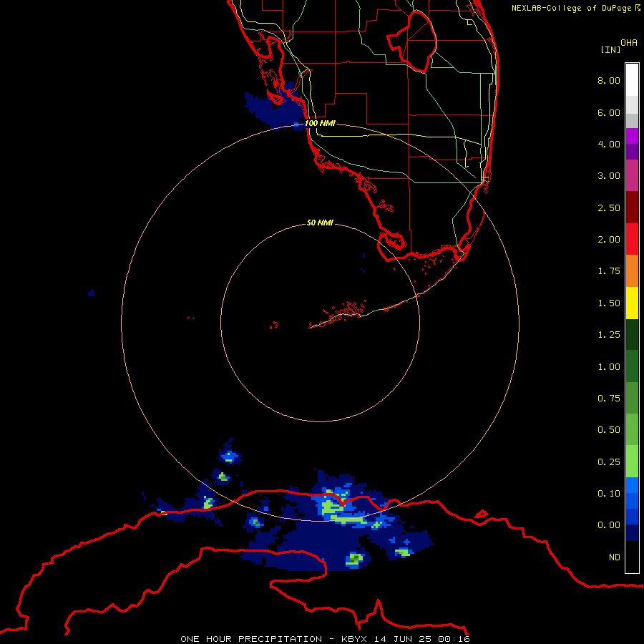
Task: Pick the darkest green swatch beside 1.25
Action: [x=632, y=335]
